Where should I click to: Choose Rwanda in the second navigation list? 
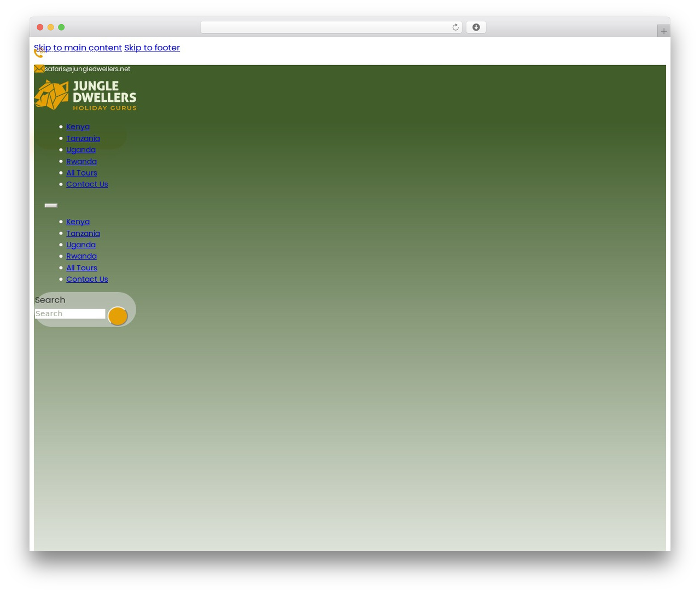pos(81,256)
